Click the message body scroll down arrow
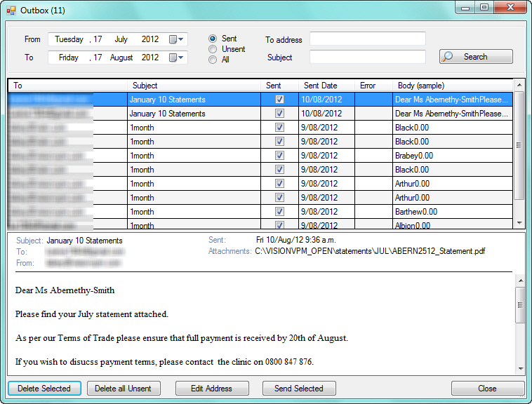The image size is (532, 404). [520, 369]
